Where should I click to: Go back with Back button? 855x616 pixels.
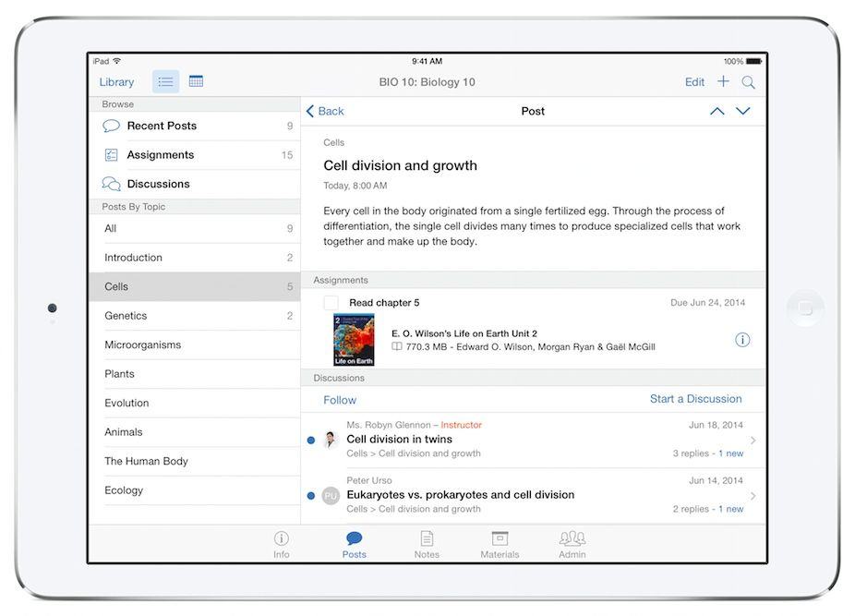(325, 112)
